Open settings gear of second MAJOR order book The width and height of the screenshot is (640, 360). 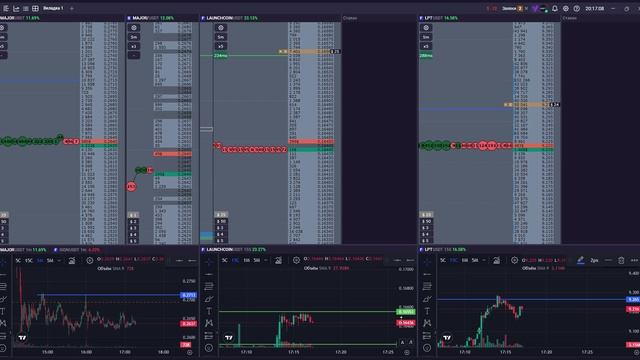coord(133,28)
